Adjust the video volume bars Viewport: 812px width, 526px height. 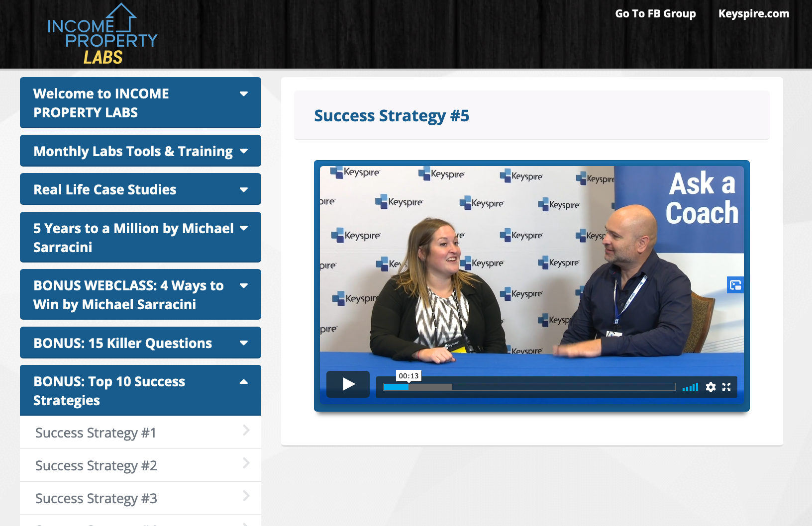(690, 387)
